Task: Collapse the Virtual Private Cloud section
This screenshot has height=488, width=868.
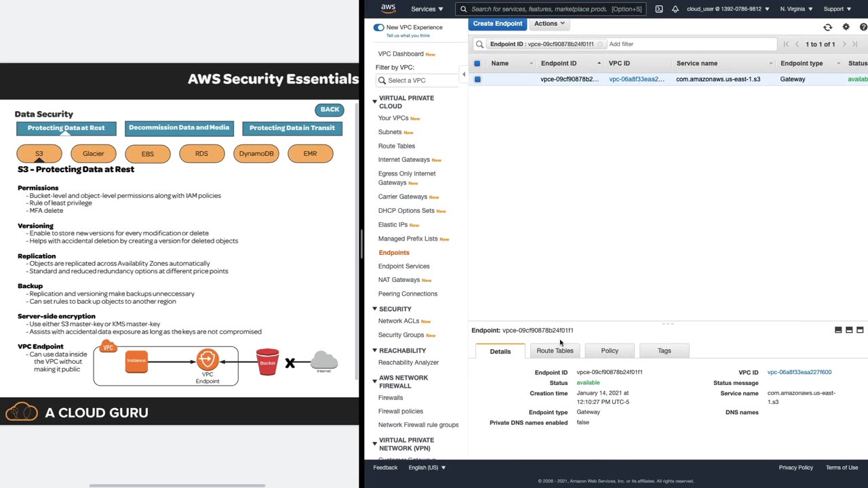Action: [x=374, y=102]
